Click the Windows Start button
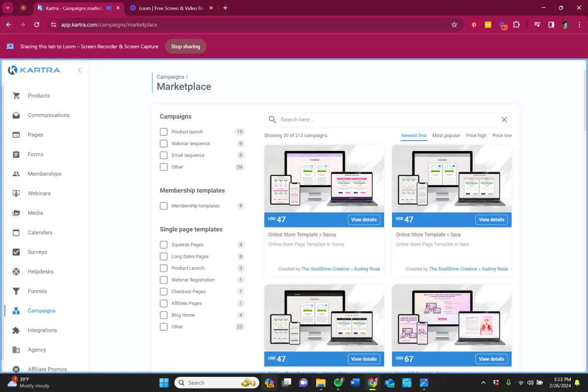 pos(164,383)
